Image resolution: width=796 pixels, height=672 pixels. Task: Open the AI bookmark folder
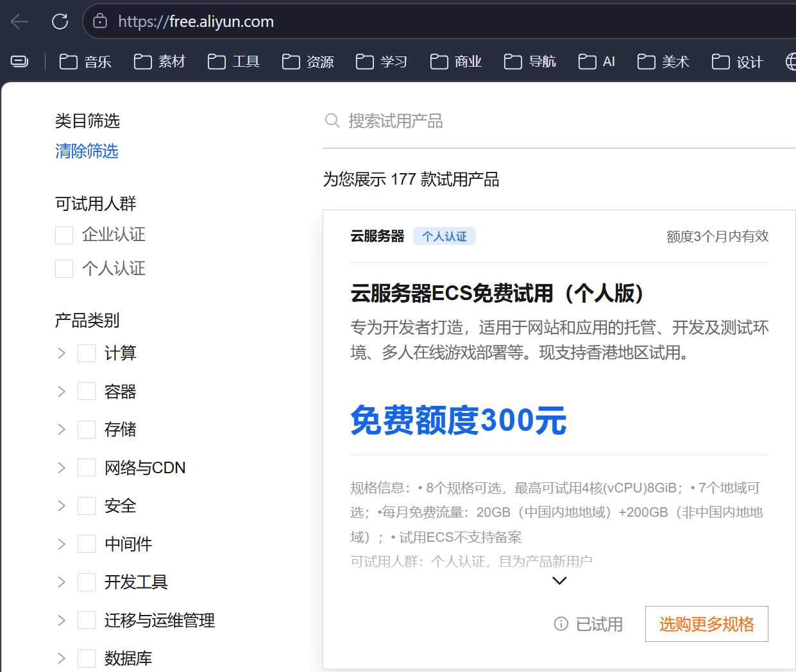(x=597, y=62)
